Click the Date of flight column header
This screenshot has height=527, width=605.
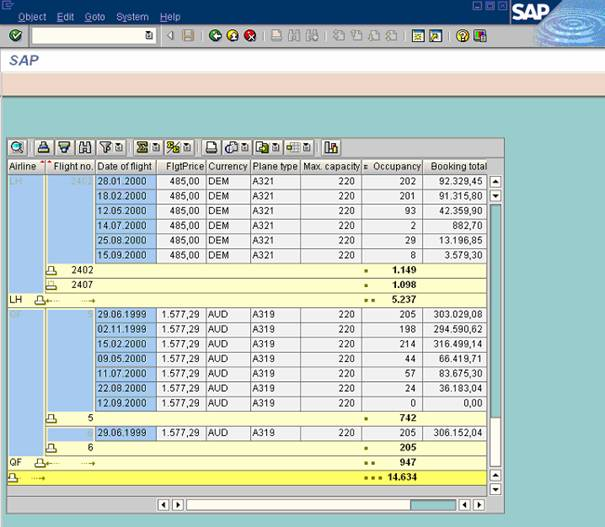125,166
